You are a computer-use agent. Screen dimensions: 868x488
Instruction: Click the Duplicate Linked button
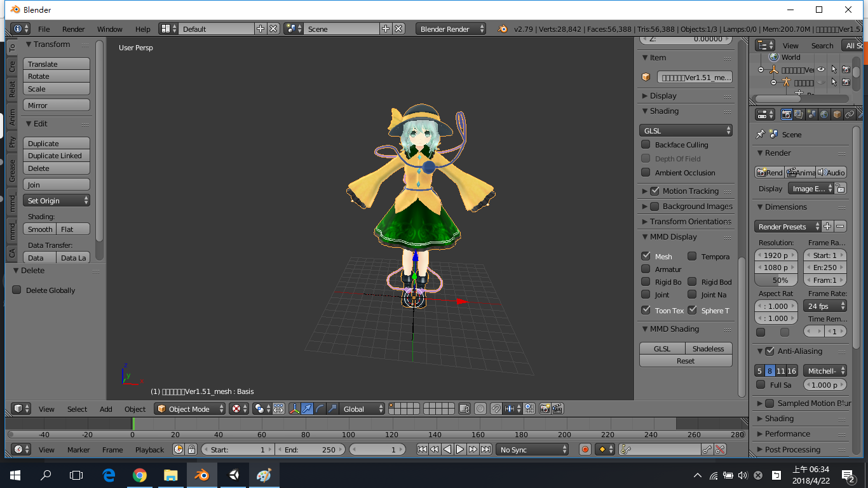click(x=57, y=155)
